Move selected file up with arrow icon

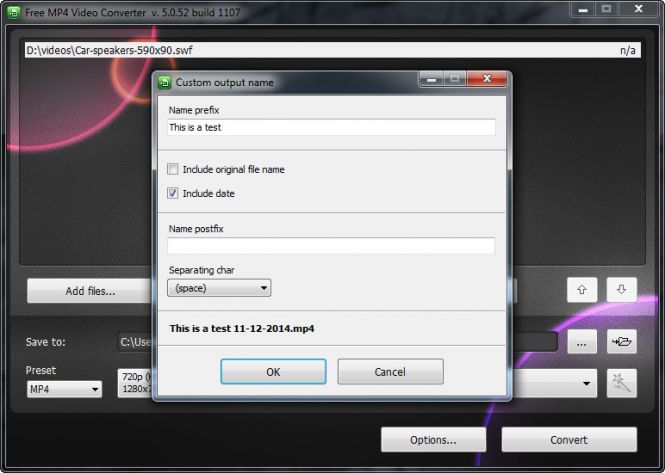pyautogui.click(x=582, y=290)
